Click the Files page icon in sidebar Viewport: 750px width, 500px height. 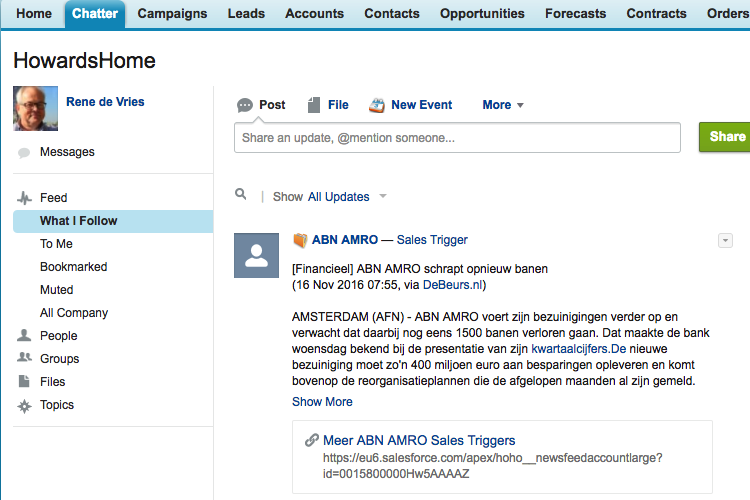tap(24, 381)
